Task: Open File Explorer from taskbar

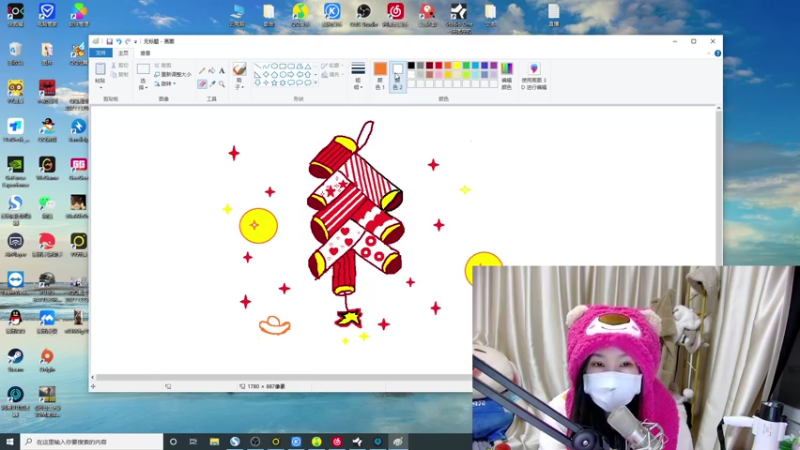Action: 214,442
